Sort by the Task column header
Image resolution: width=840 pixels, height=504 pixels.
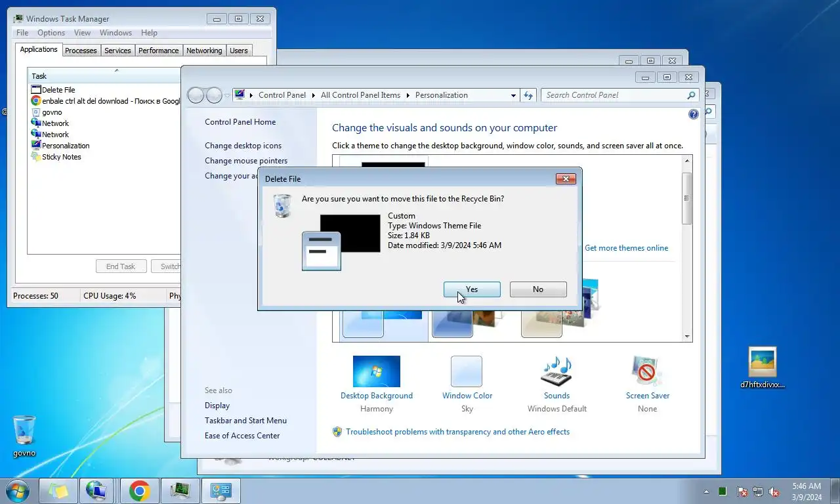pos(104,76)
